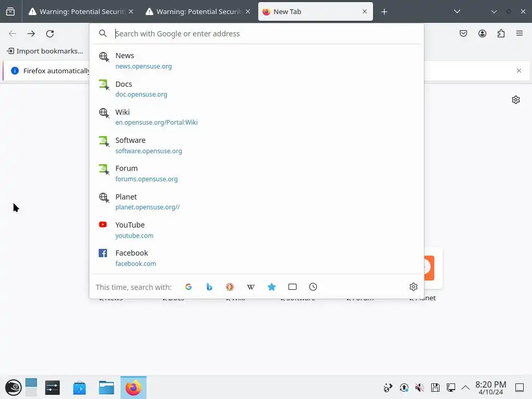The width and height of the screenshot is (532, 399).
Task: Expand hidden system tray icons
Action: 465,388
